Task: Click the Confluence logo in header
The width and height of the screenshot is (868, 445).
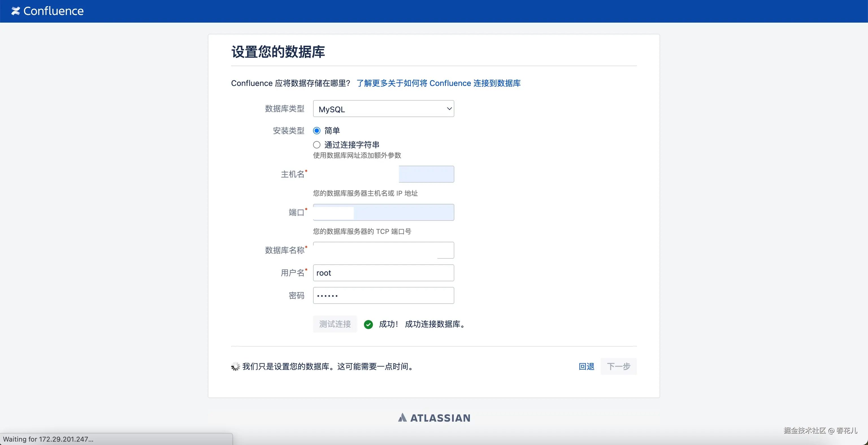Action: pyautogui.click(x=47, y=11)
